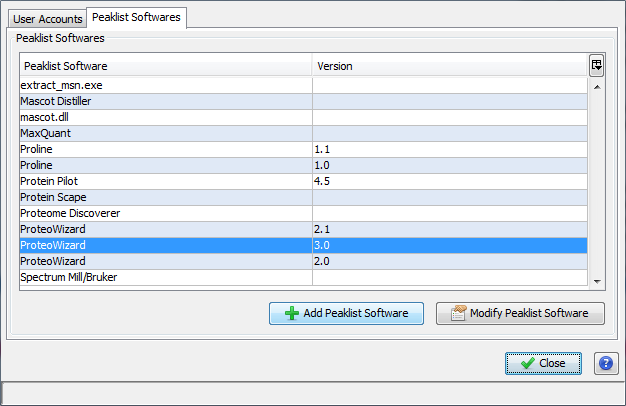
Task: Select the Mascot Distiller row
Action: pos(303,101)
